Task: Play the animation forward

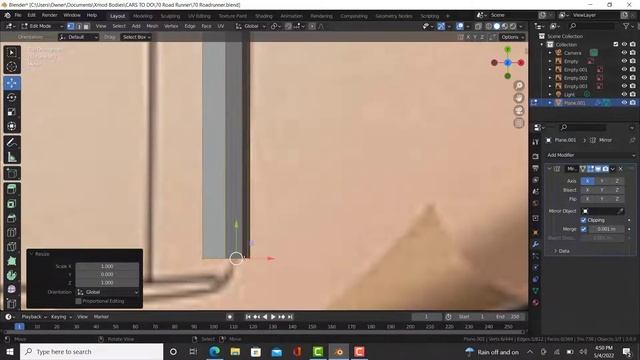Action: (273, 317)
